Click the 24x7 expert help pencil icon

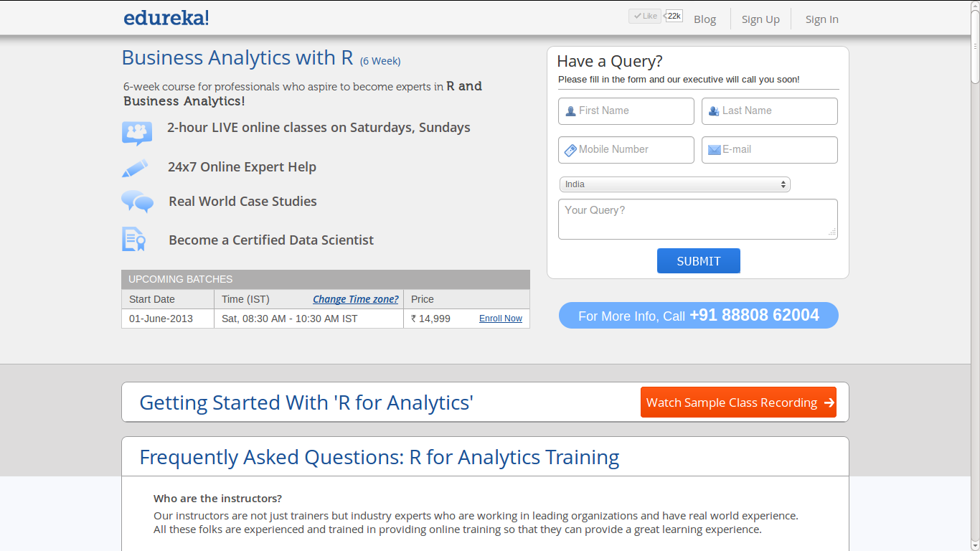click(136, 167)
